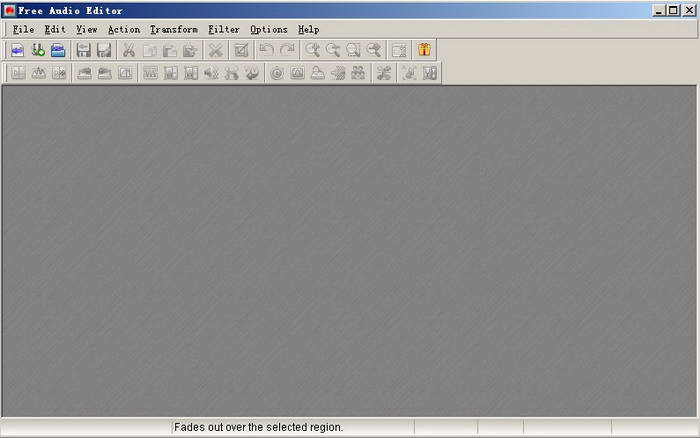Click the scissors Cut icon

pyautogui.click(x=129, y=50)
